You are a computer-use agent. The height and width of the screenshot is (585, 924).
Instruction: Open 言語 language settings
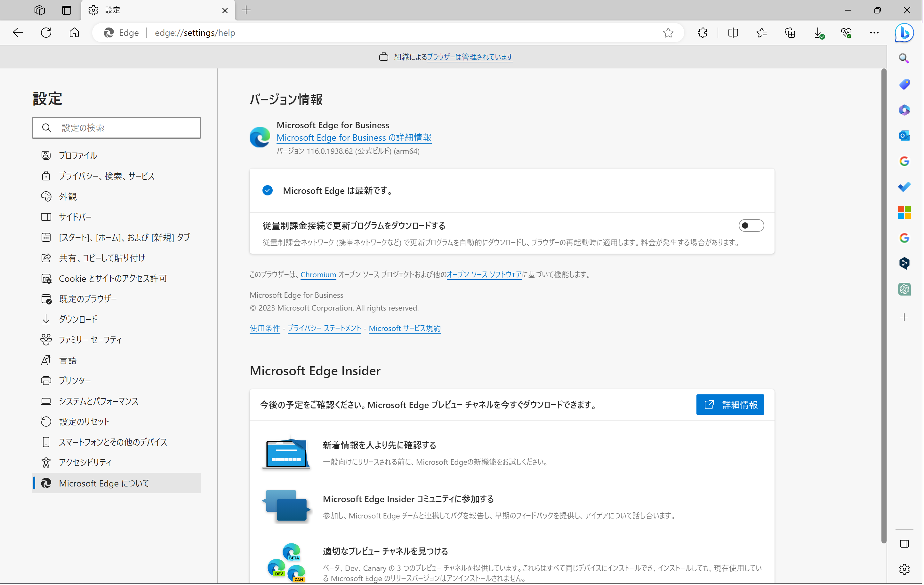(117, 360)
